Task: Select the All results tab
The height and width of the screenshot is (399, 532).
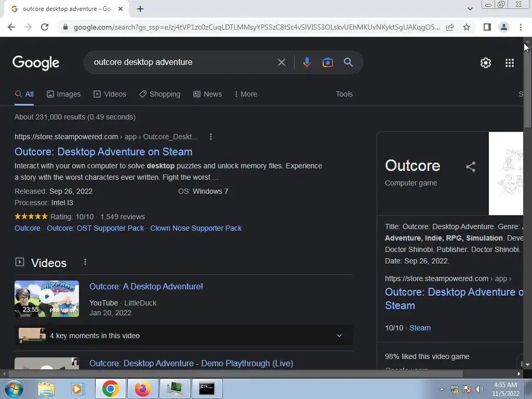Action: 24,94
